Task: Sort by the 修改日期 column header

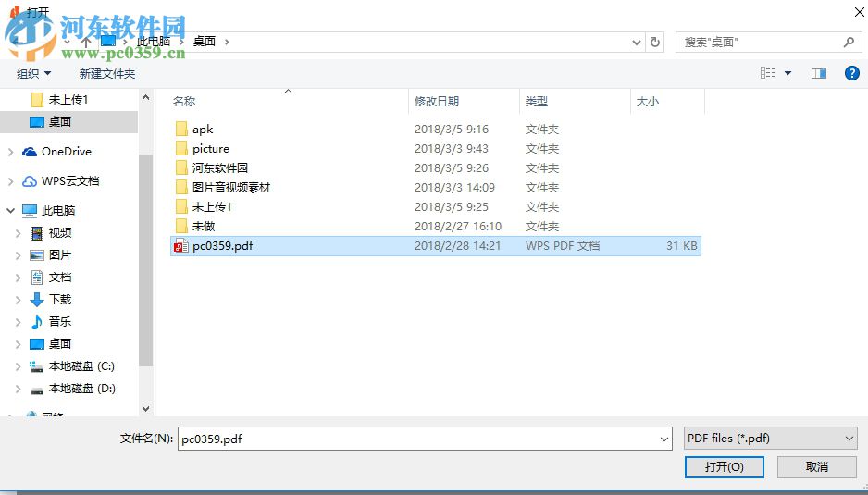Action: [464, 102]
